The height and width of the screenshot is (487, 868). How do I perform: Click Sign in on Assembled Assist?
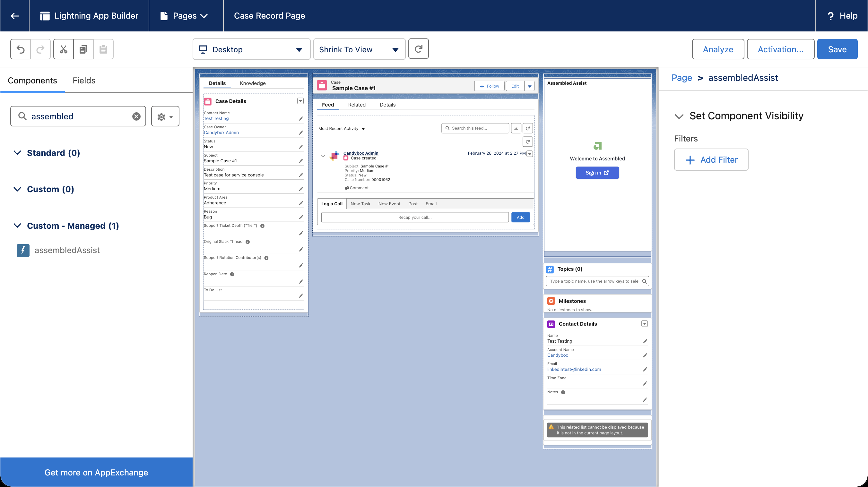pos(597,173)
